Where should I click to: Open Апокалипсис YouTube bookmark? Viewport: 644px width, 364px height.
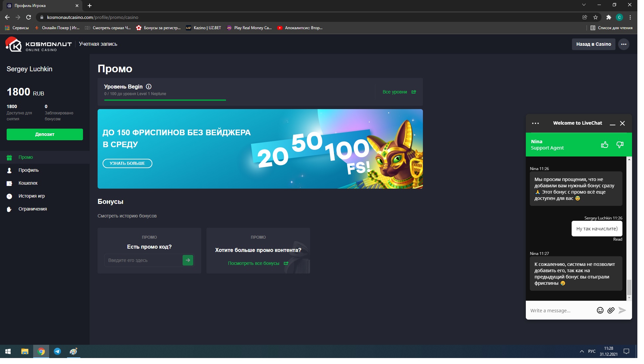pos(300,28)
